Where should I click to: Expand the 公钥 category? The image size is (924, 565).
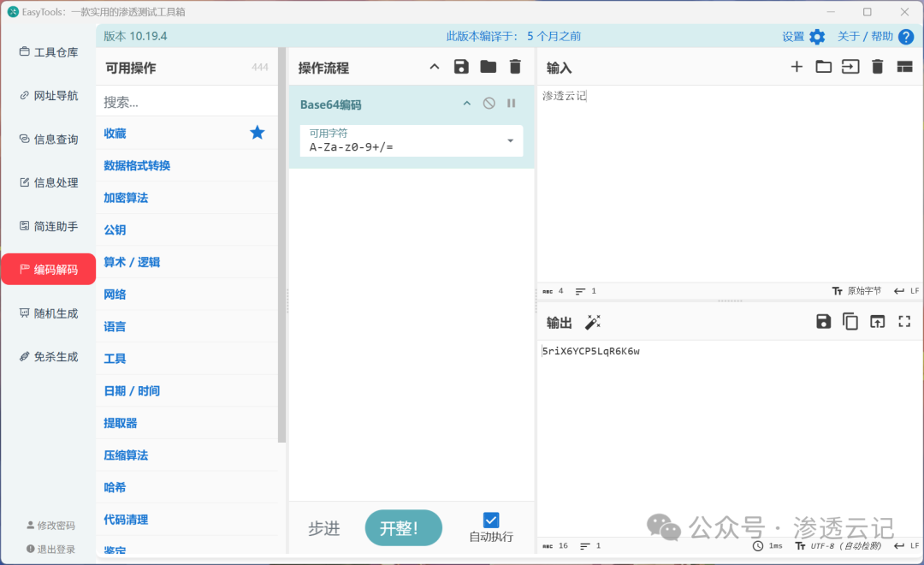(187, 229)
